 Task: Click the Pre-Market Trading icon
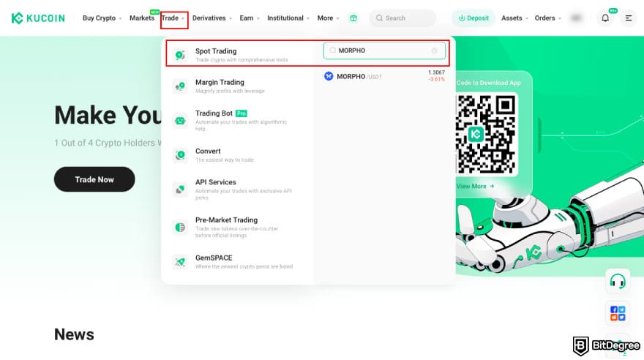(180, 227)
